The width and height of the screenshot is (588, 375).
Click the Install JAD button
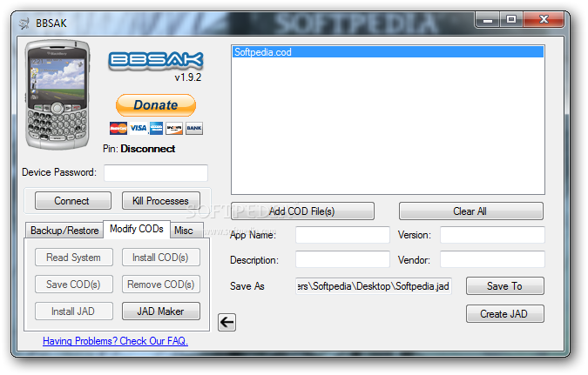[74, 311]
